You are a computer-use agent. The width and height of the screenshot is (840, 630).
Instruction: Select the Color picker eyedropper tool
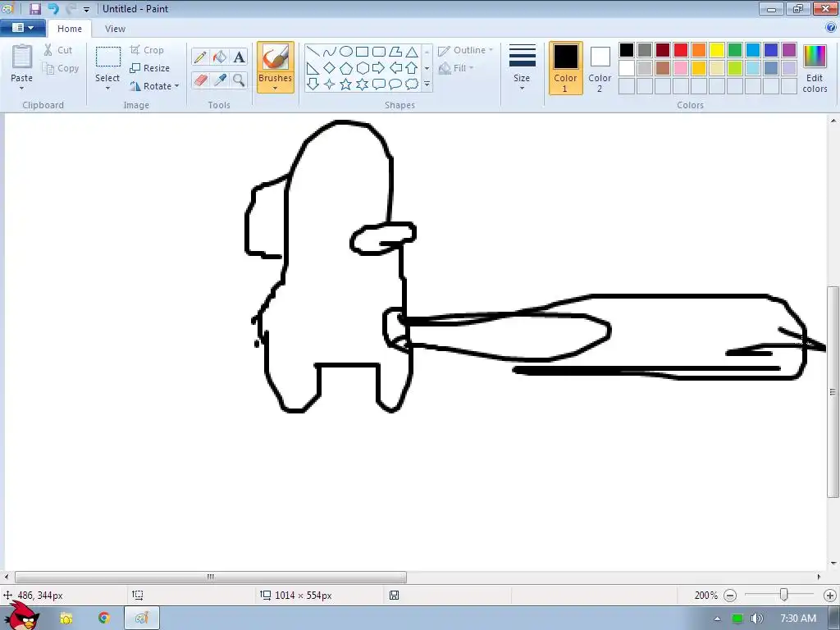[220, 80]
